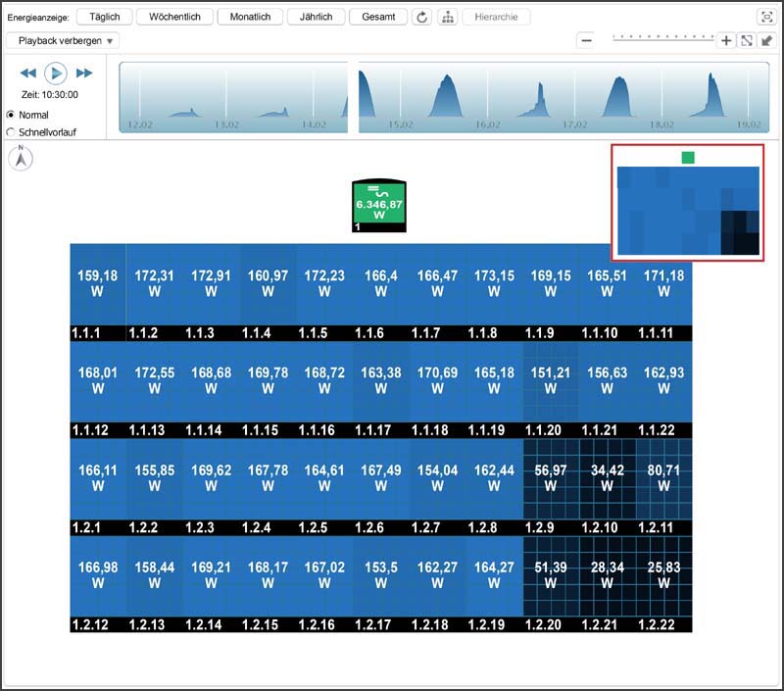Switch to Monatlich energy view
This screenshot has width=784, height=691.
tap(250, 18)
